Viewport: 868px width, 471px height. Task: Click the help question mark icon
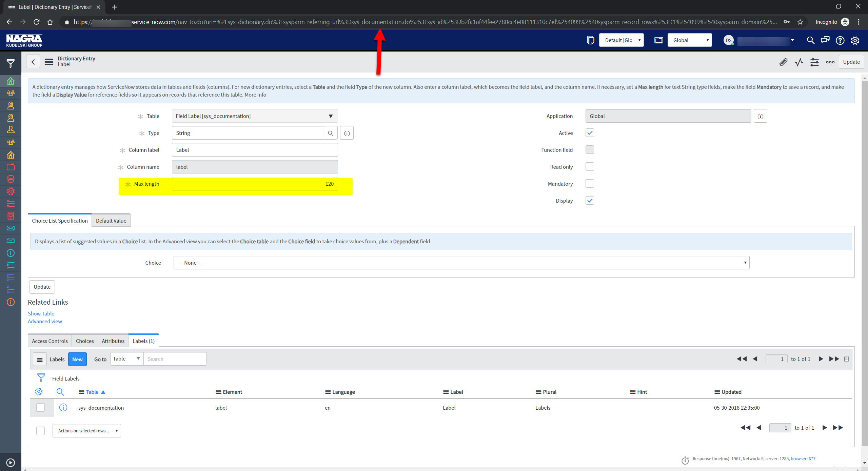point(840,40)
